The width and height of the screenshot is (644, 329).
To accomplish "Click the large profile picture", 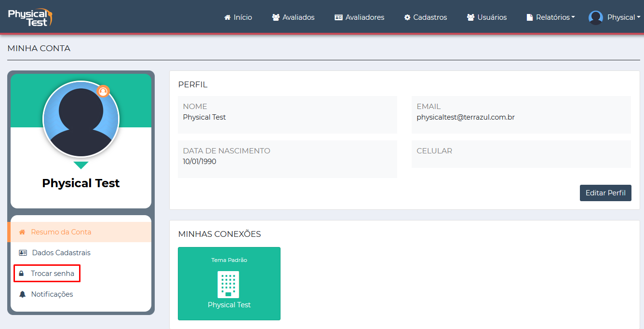I will pyautogui.click(x=81, y=119).
